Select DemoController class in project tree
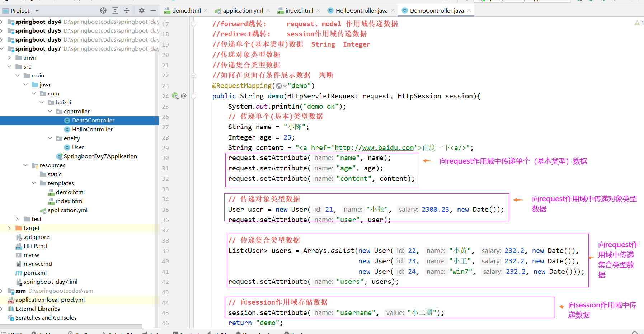Viewport: 644px width, 334px height. coord(93,121)
